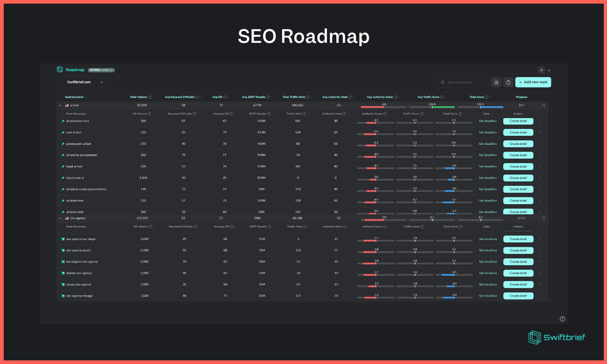Open the three-dot menu for 'ai animation tool'
The width and height of the screenshot is (607, 364).
(x=540, y=121)
